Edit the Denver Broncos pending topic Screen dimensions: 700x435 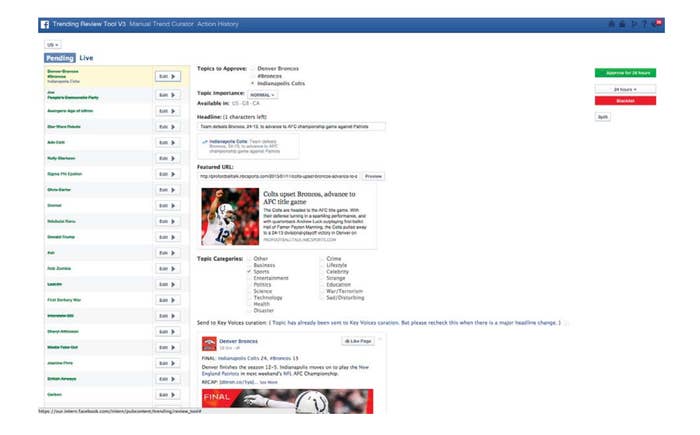[168, 76]
